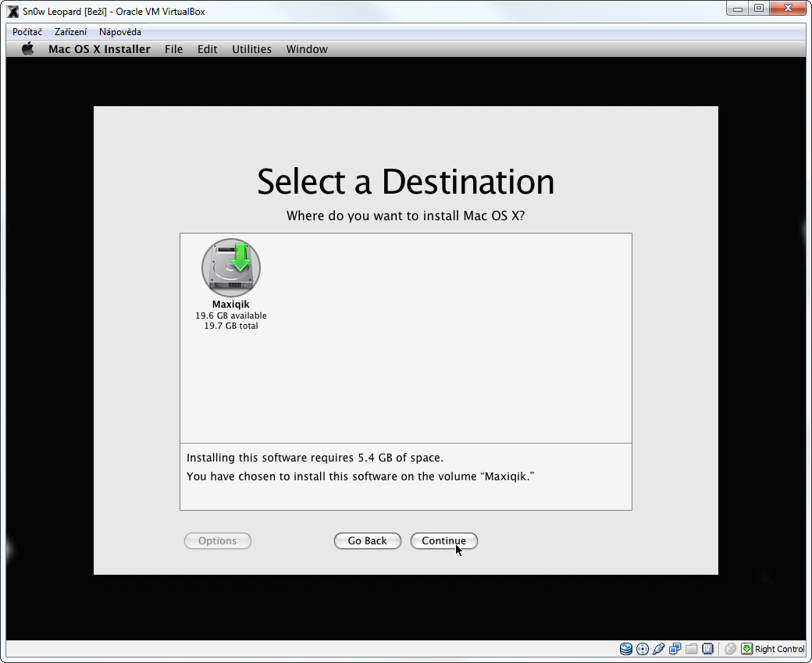The height and width of the screenshot is (663, 812).
Task: Click the Options button
Action: (x=218, y=540)
